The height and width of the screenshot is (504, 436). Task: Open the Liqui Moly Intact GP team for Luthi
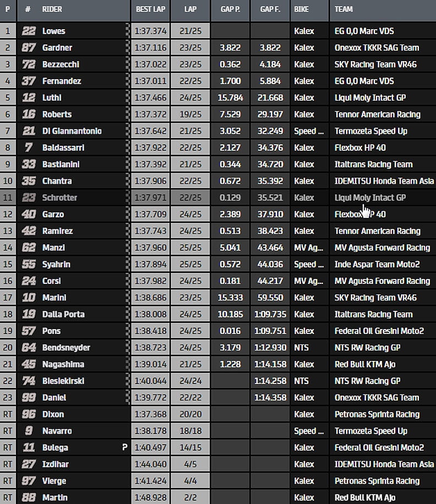[370, 97]
